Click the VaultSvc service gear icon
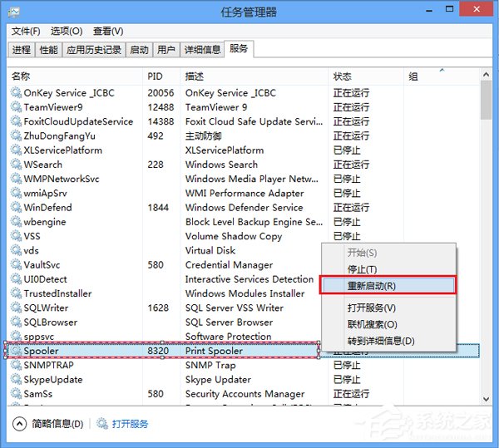Viewport: 499px width, 448px height. [17, 264]
